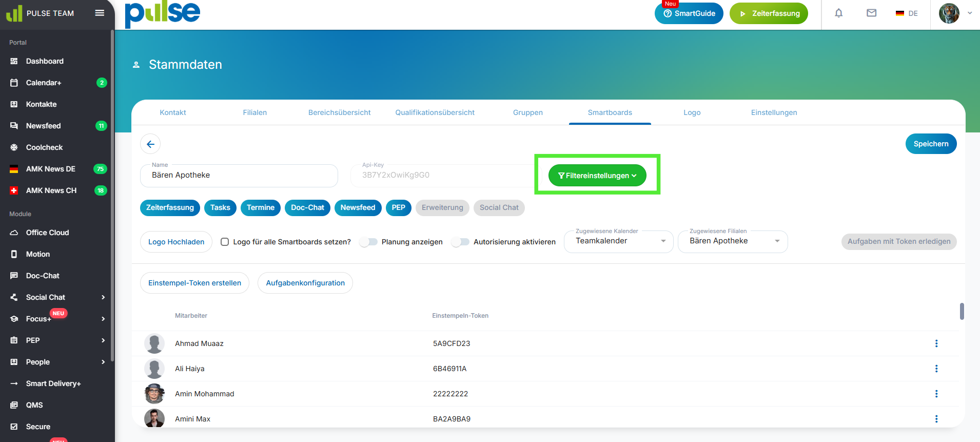Open the SmartGuide button

point(689,13)
